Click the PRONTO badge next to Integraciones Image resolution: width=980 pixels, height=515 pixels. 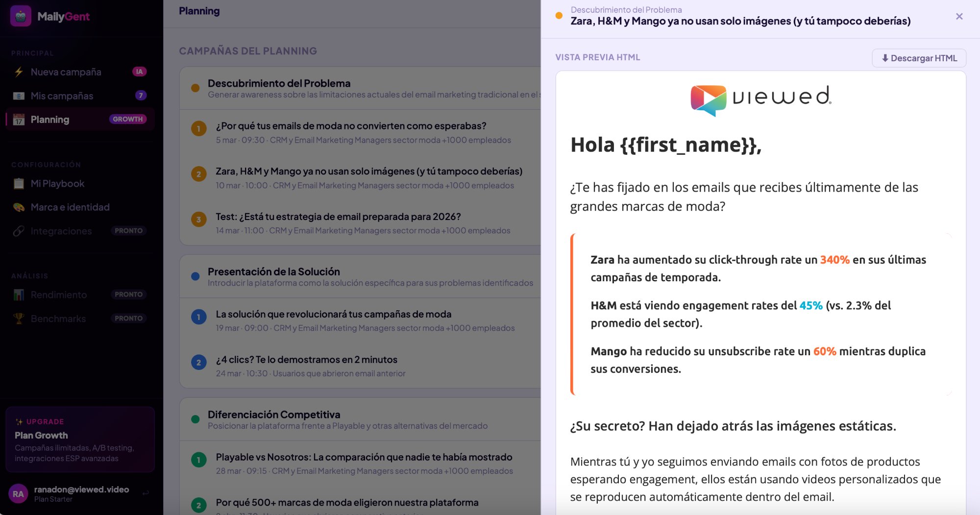[128, 231]
